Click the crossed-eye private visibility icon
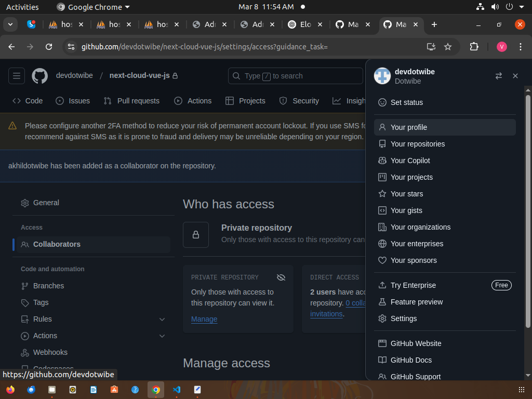The image size is (532, 399). tap(281, 277)
